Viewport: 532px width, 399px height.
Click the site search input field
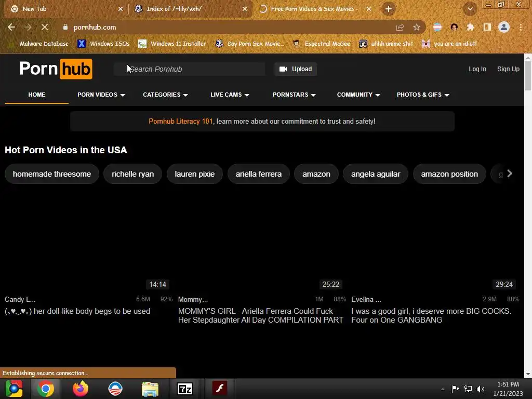pos(189,69)
